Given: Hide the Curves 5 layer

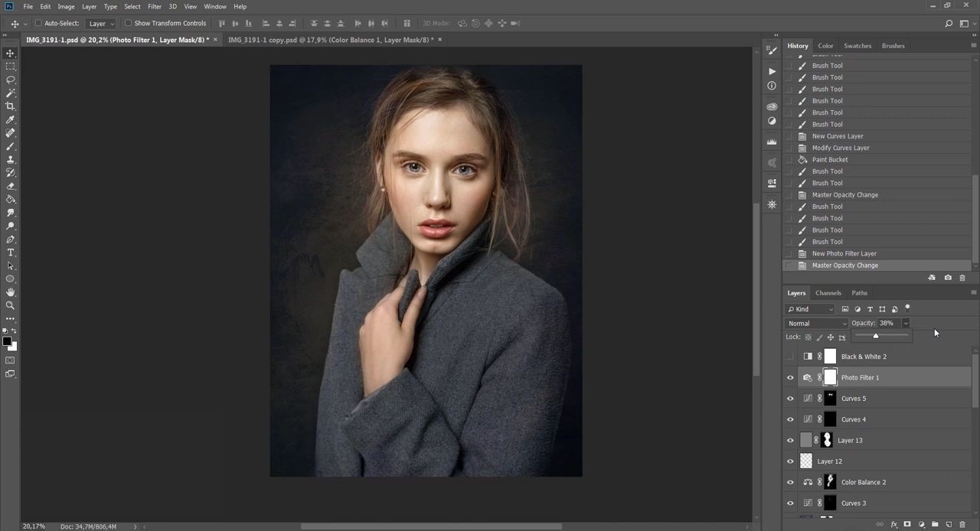Looking at the screenshot, I should point(790,399).
